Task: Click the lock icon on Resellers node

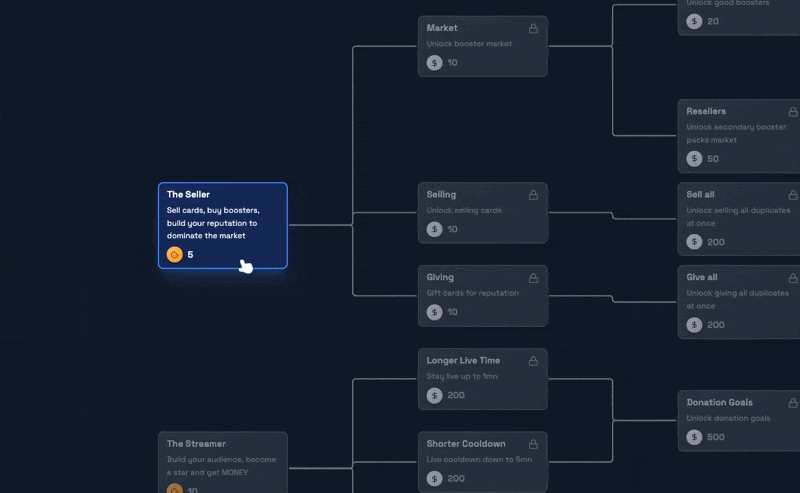Action: (793, 112)
